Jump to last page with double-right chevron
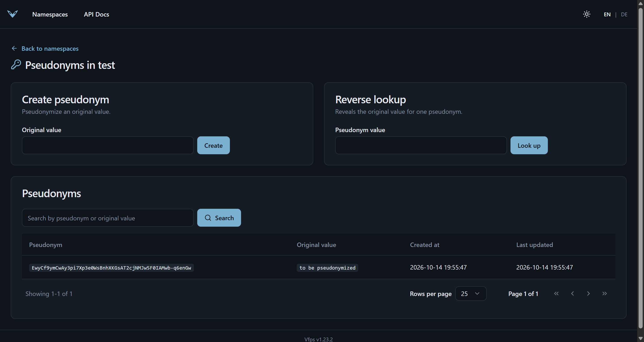Screen dimensions: 644x342 pos(604,293)
